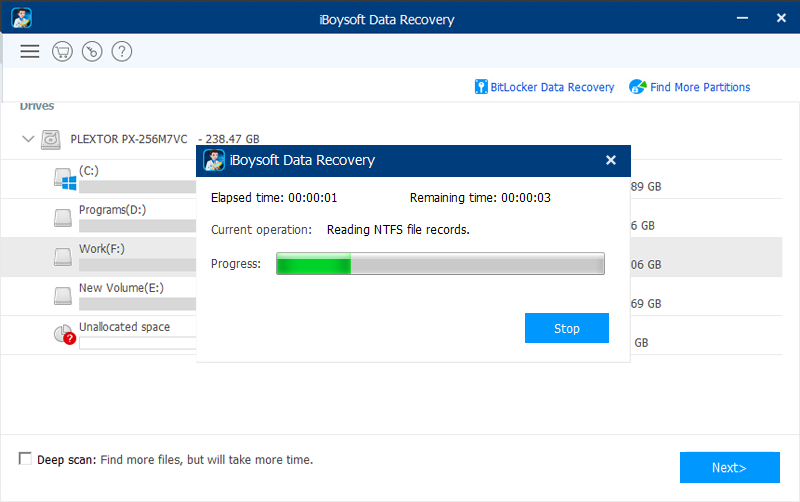The height and width of the screenshot is (502, 800).
Task: Collapse the PLEXTOR PX-256M7VC drive tree
Action: tap(28, 140)
